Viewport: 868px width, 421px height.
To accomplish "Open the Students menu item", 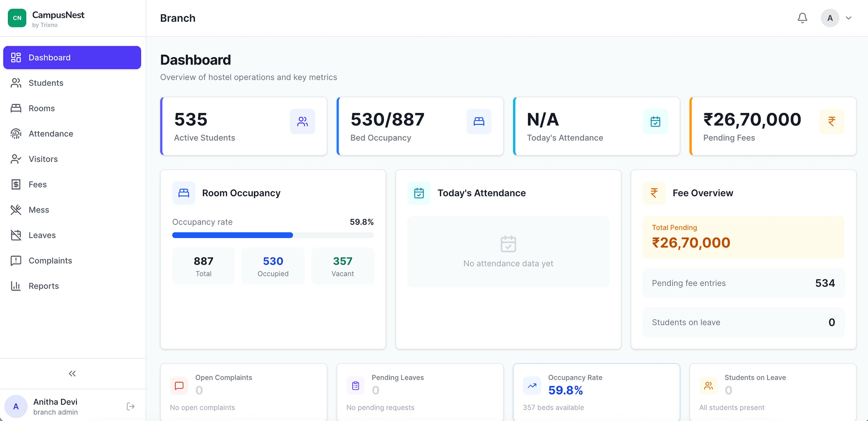I will 46,83.
